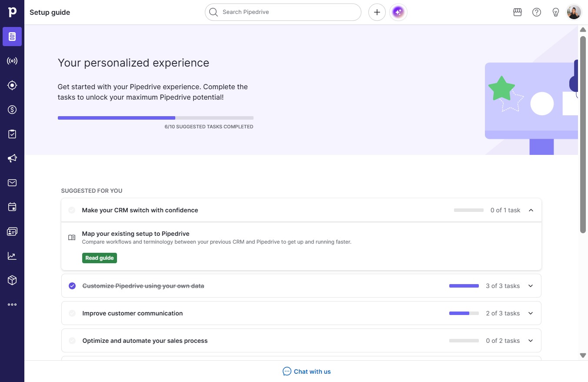Viewport: 588px width, 382px height.
Task: Open Products box icon in sidebar
Action: (12, 280)
